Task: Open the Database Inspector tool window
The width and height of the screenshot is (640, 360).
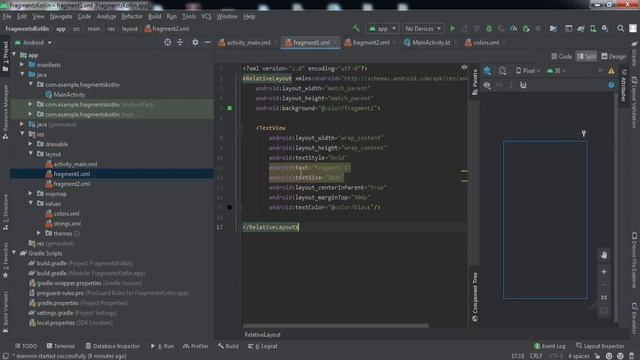Action: click(x=112, y=346)
